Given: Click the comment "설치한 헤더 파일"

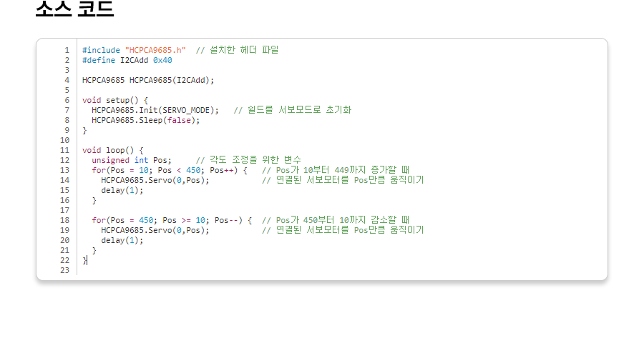Looking at the screenshot, I should 237,50.
